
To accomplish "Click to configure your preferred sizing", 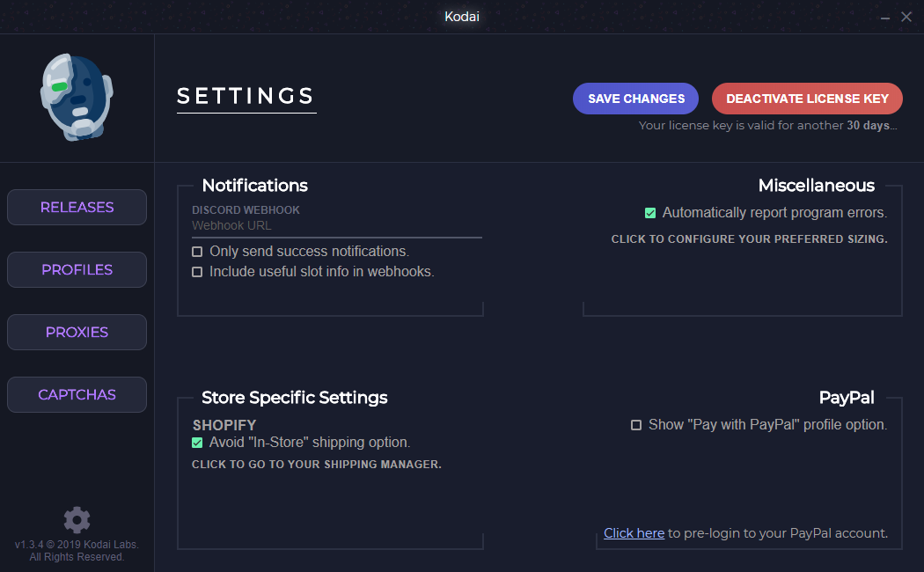I will [749, 239].
